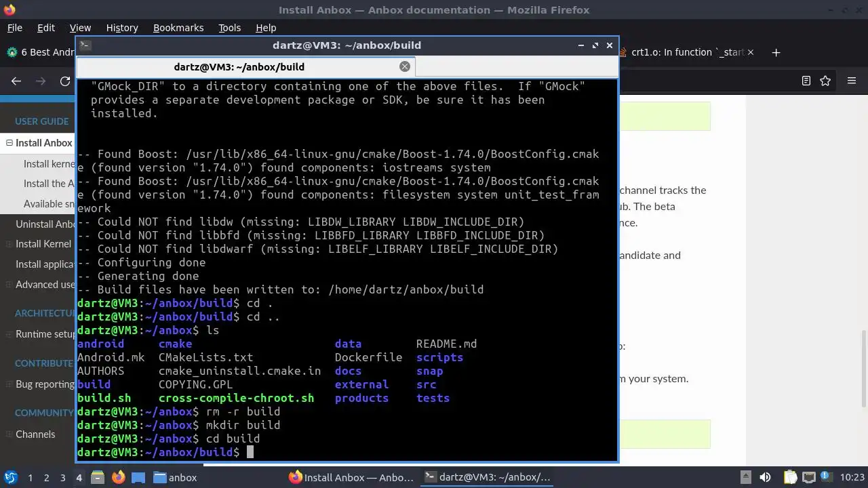Minimize the terminal window

[581, 45]
